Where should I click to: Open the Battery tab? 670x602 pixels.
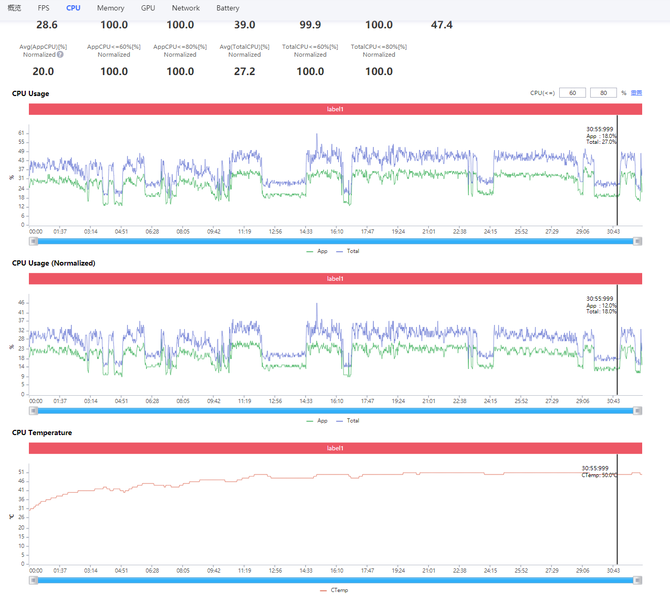[x=228, y=8]
